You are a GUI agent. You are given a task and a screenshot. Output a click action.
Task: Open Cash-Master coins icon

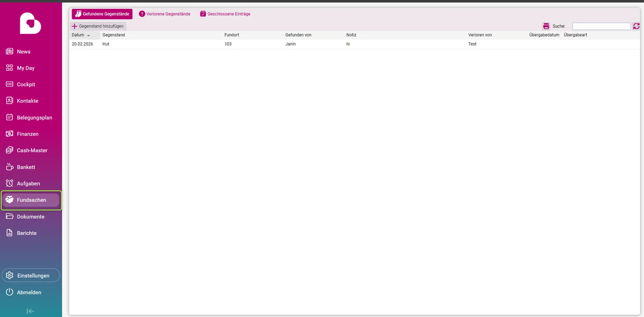tap(10, 150)
